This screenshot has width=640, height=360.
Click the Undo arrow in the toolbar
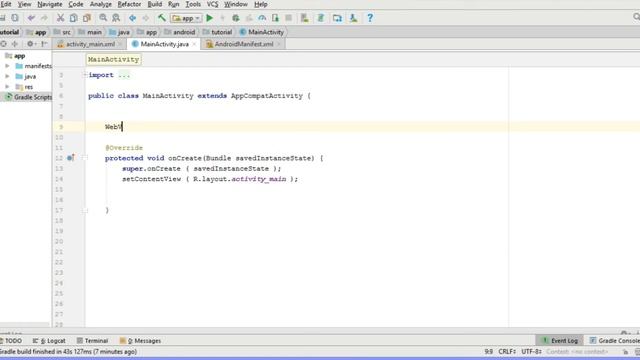tap(31, 18)
